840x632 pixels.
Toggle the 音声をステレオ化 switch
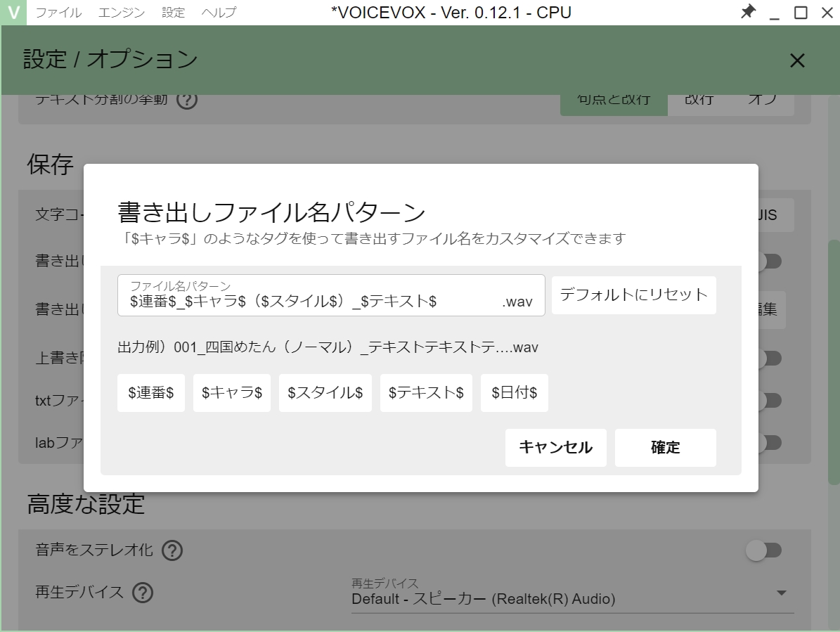764,550
